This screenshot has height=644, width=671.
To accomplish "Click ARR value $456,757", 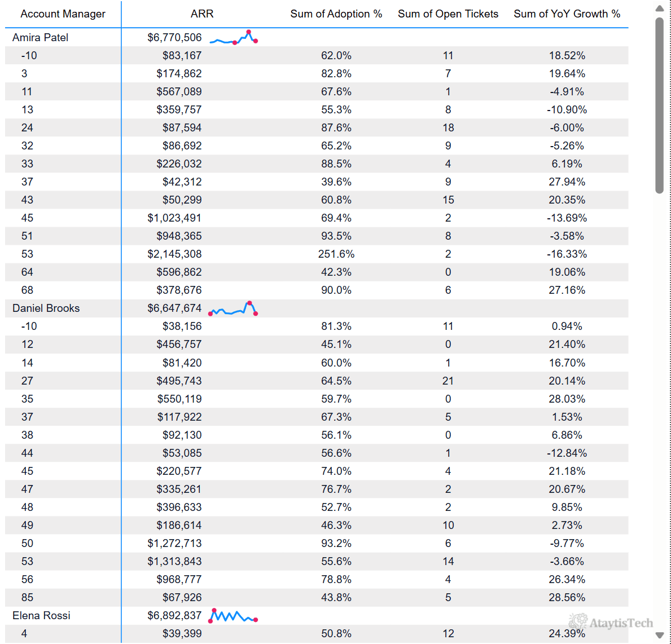I will 179,344.
